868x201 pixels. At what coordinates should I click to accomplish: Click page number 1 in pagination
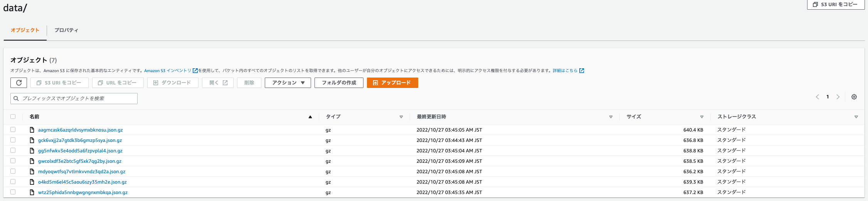(828, 97)
